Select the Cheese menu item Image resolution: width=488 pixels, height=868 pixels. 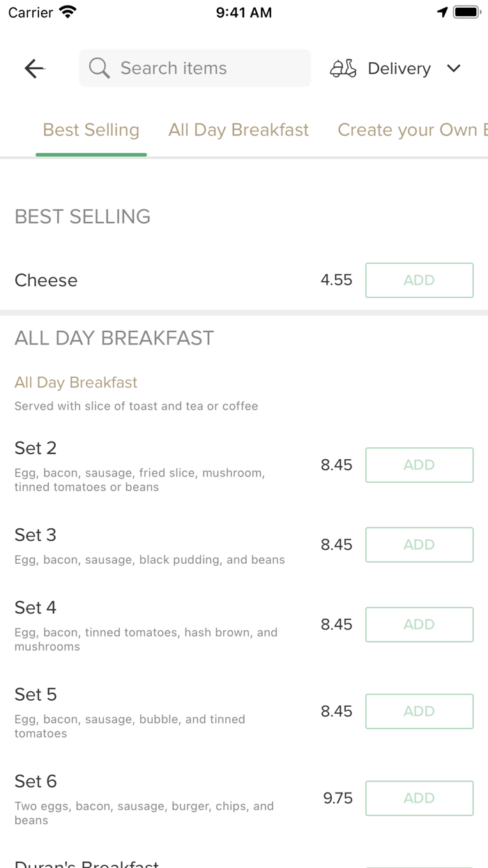pos(46,280)
